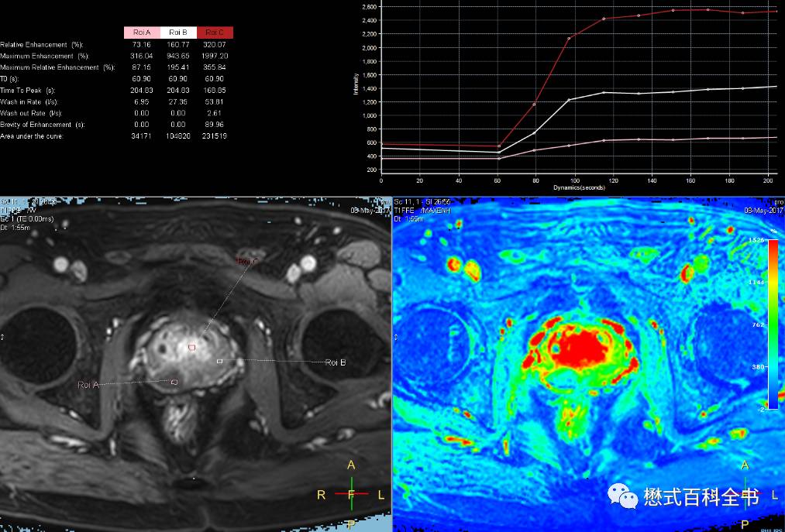This screenshot has width=785, height=532.
Task: Click the 'Brevity of Enhancement (s)' row label
Action: point(43,125)
